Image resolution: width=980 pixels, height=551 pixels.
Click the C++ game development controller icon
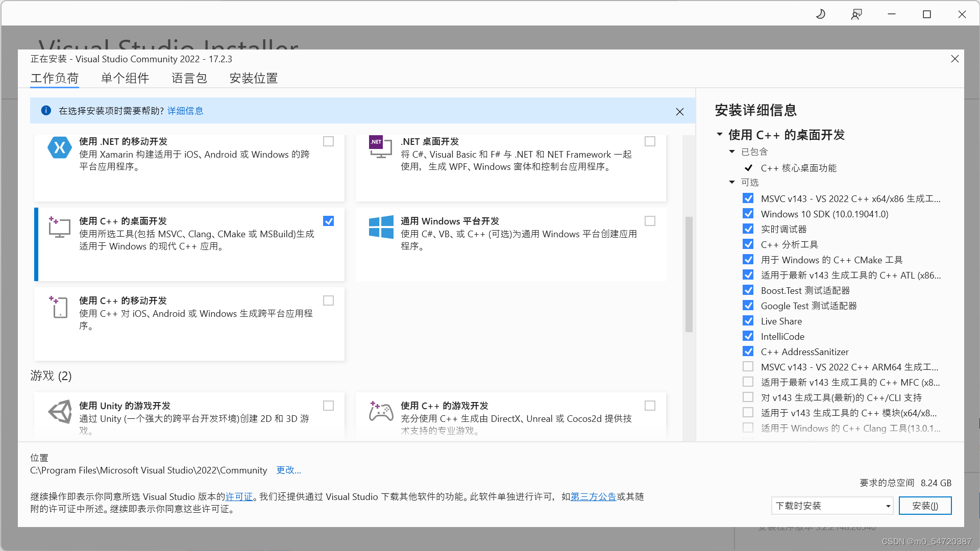click(x=381, y=411)
